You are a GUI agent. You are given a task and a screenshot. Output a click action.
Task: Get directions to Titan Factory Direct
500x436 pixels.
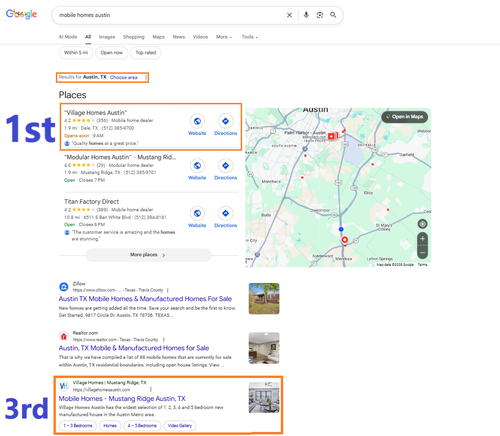pos(226,213)
